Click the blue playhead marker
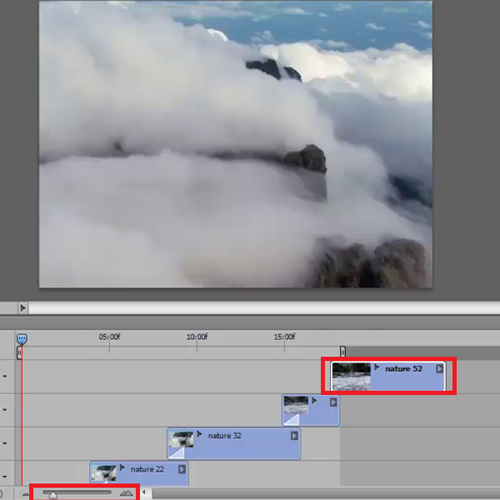 coord(22,339)
